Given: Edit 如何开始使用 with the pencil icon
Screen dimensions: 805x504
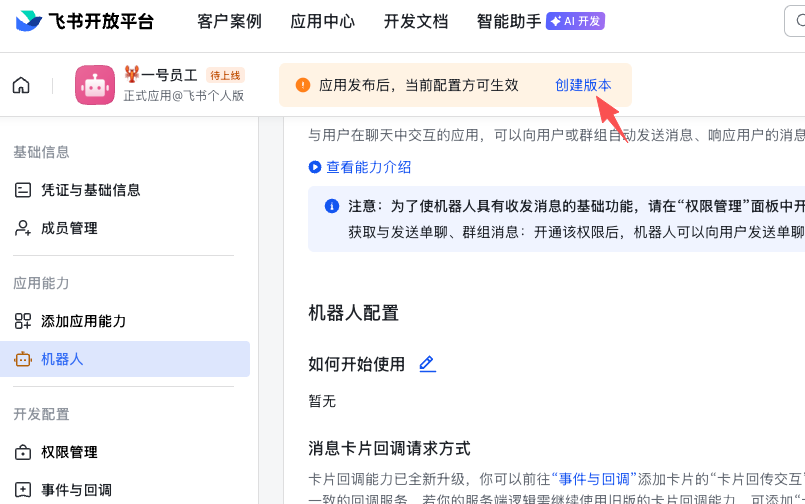Looking at the screenshot, I should 427,364.
